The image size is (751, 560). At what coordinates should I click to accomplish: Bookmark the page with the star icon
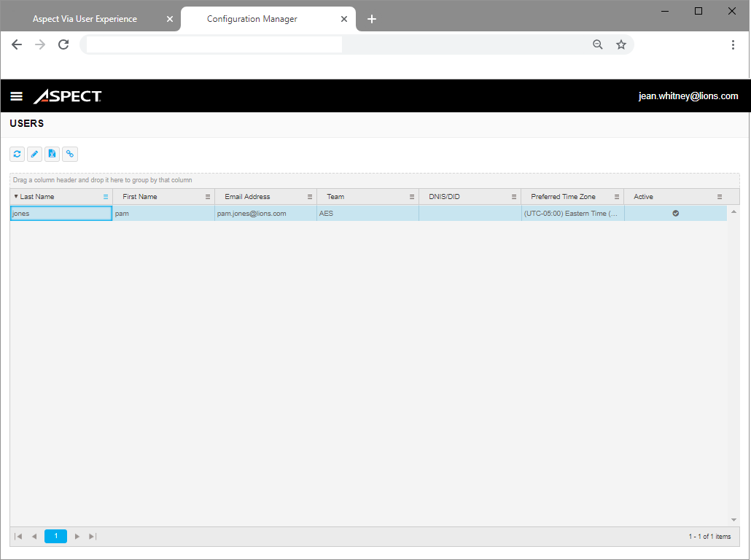(x=621, y=44)
